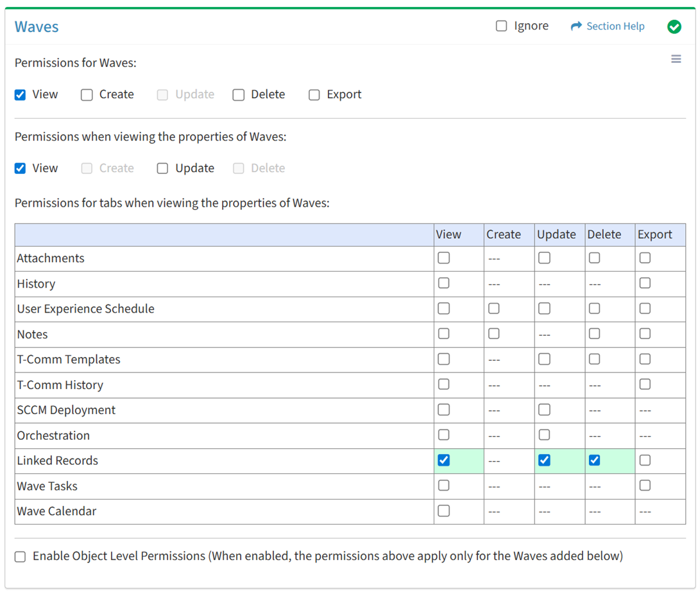Enable Delete permission for Waves
Viewport: 700px width, 592px height.
(x=239, y=95)
